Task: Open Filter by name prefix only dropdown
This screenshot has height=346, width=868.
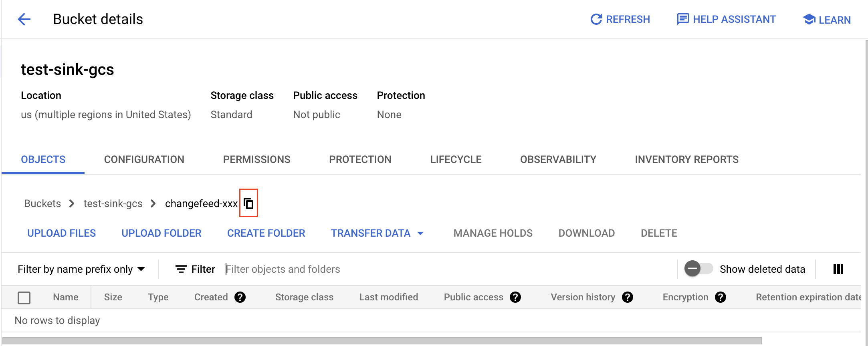Action: [81, 269]
